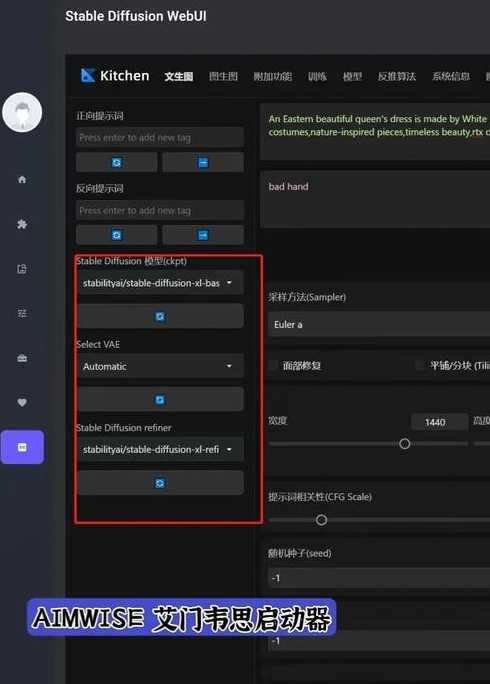Open the Select VAE Automatic dropdown
The image size is (490, 684).
(x=160, y=366)
